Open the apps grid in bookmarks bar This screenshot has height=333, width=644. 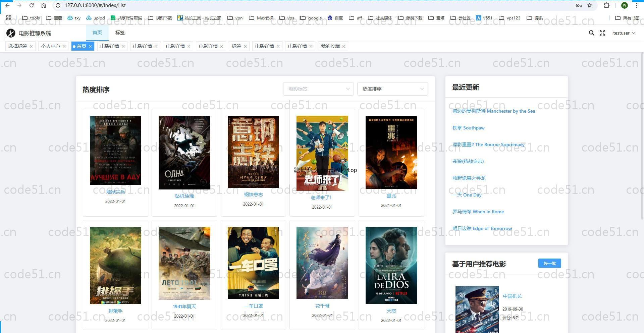pos(9,18)
